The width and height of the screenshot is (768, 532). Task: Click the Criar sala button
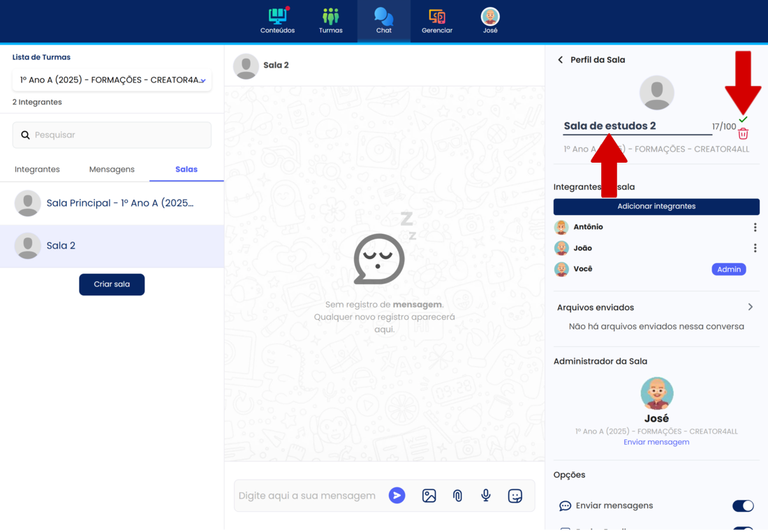point(112,285)
